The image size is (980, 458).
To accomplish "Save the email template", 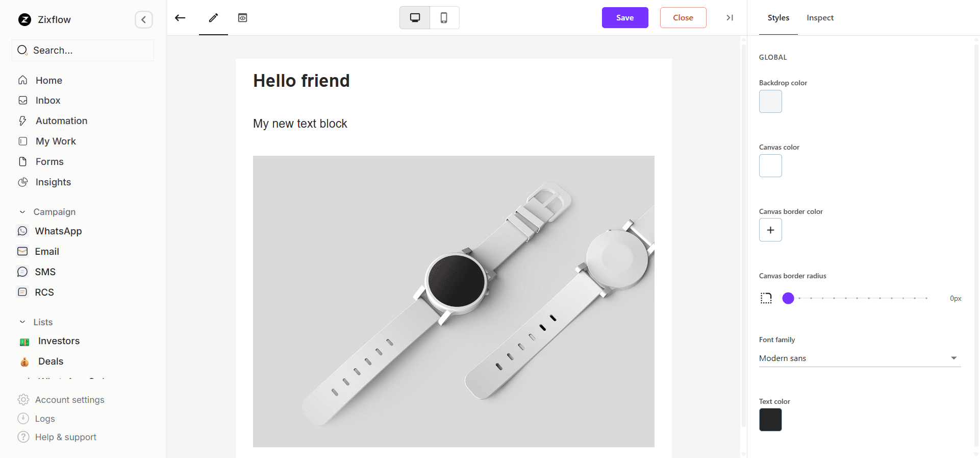I will coord(625,18).
